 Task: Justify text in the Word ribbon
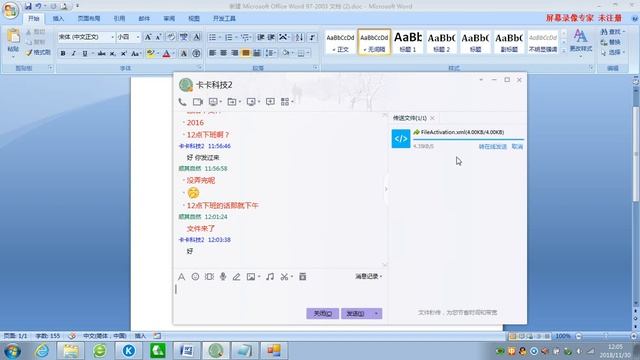click(245, 53)
